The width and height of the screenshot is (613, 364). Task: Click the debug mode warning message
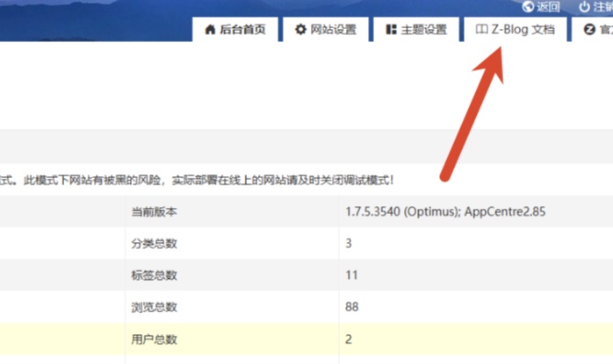coord(197,180)
